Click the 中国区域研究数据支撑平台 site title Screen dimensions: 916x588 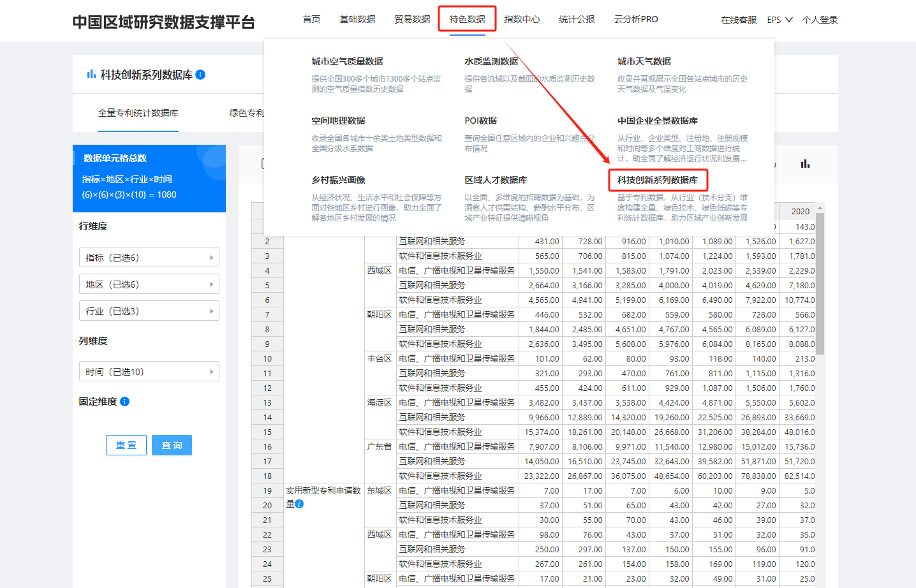(x=164, y=22)
